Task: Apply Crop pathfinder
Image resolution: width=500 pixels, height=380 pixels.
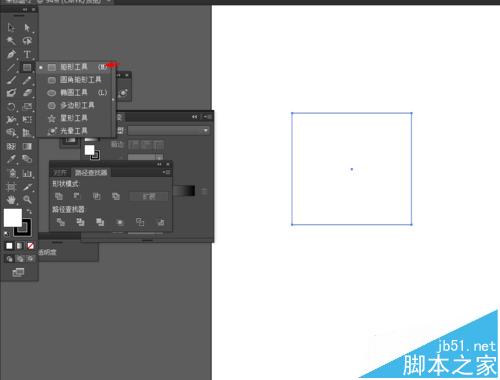Action: point(120,222)
